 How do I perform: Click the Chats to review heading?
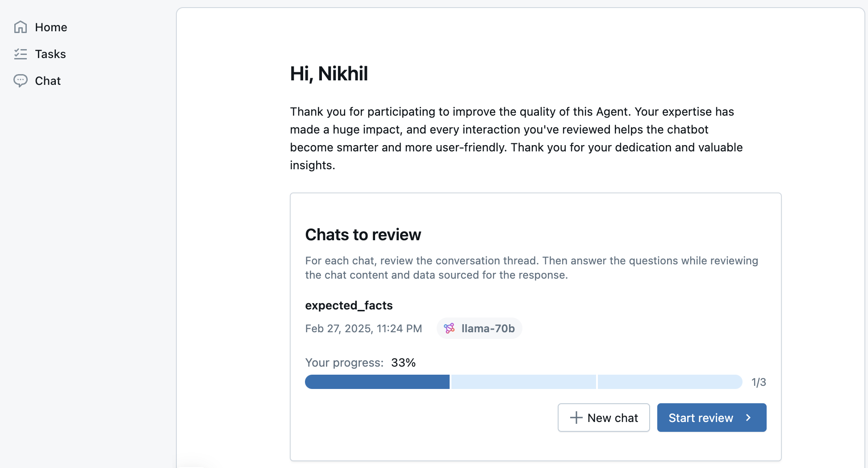(x=363, y=234)
